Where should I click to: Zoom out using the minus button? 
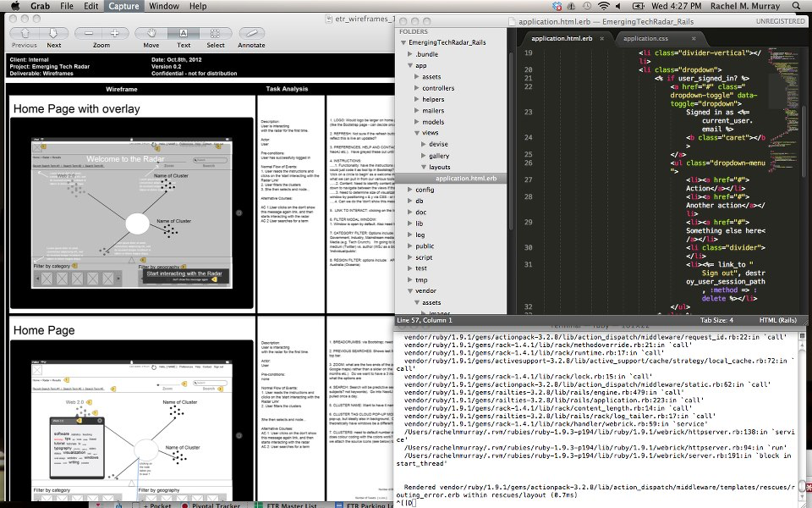(89, 34)
